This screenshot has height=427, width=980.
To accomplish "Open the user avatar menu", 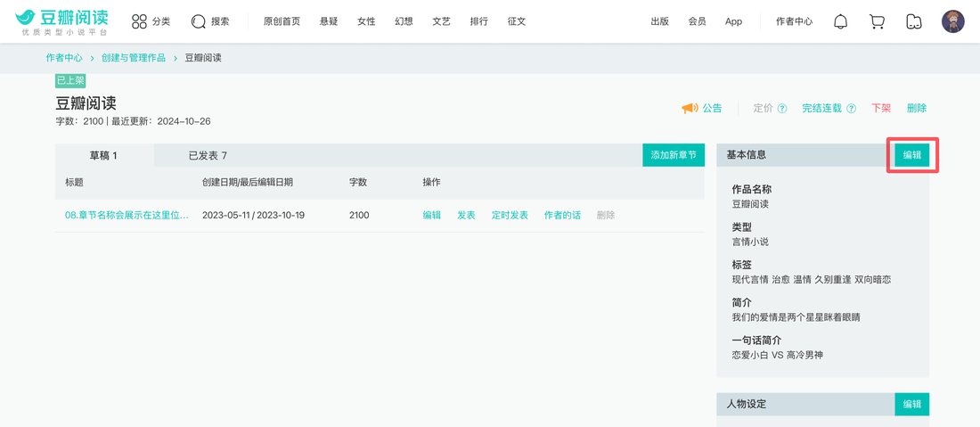I will tap(953, 21).
